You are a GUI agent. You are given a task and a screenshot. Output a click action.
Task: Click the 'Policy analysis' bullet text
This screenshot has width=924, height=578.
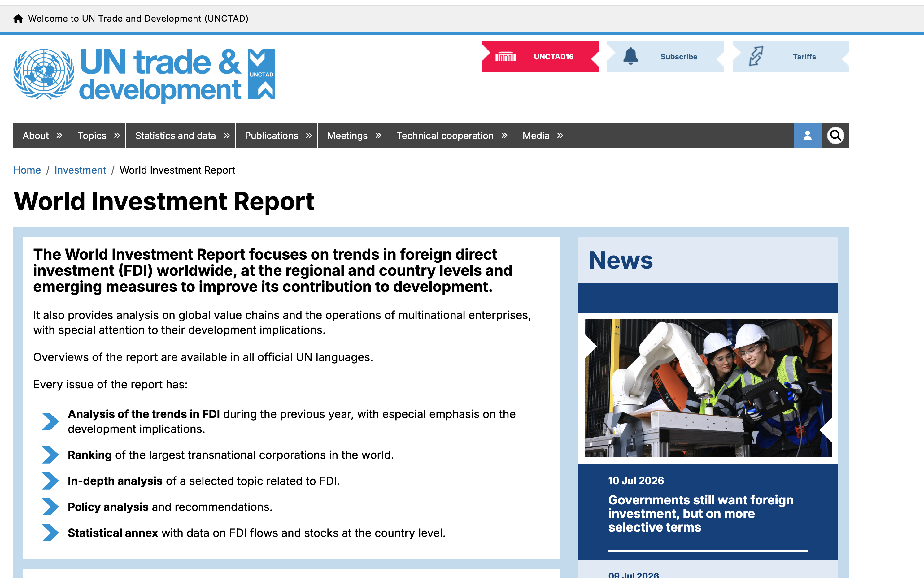coord(108,507)
